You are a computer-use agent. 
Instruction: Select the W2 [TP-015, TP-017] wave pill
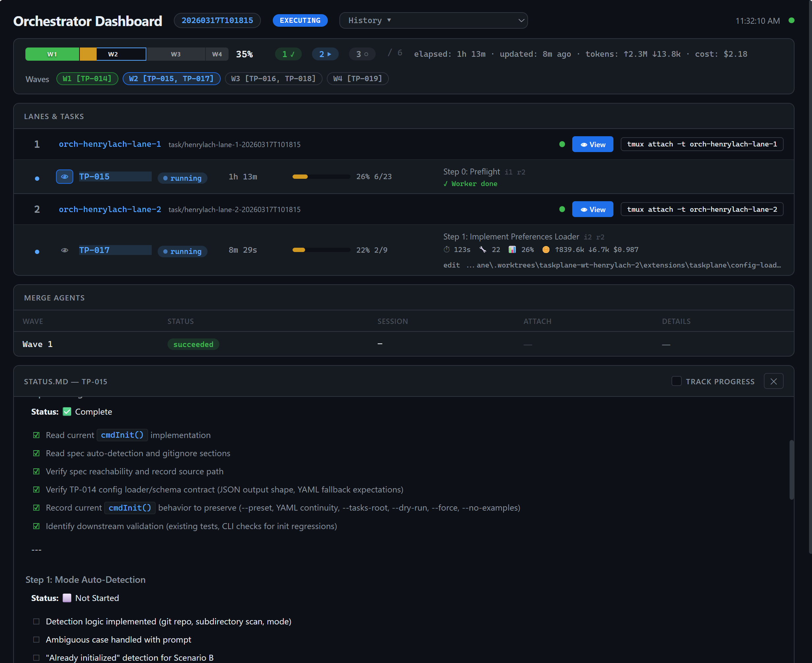click(x=172, y=79)
